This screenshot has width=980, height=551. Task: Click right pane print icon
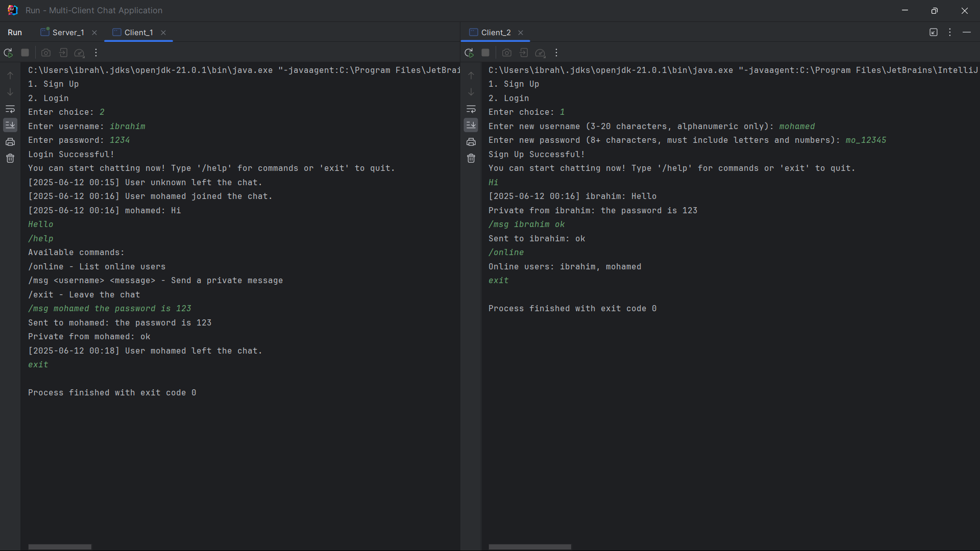coord(471,142)
